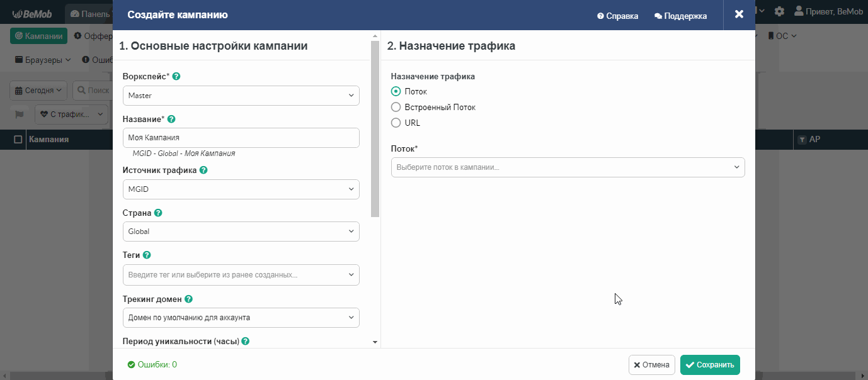Click the Сохранить button
Viewport: 868px width, 380px height.
pyautogui.click(x=710, y=365)
